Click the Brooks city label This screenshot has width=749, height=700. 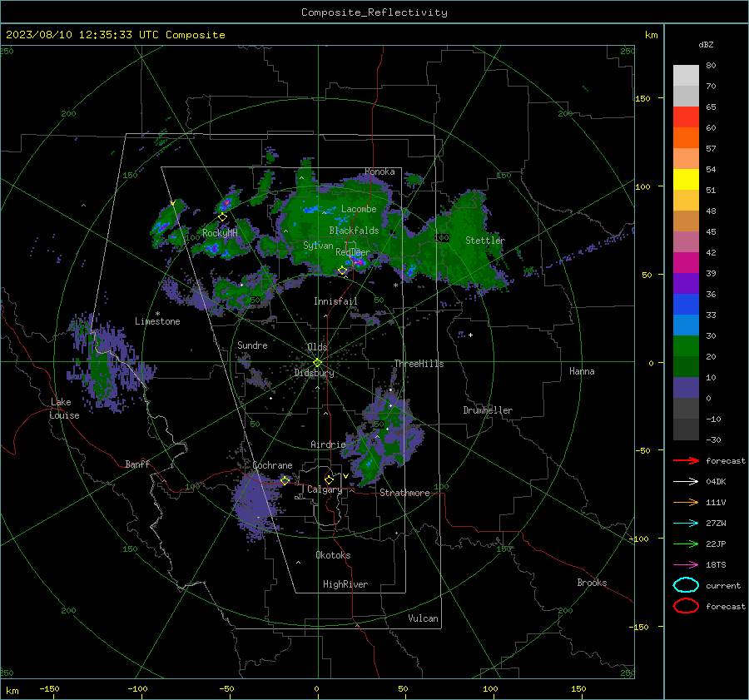point(592,583)
